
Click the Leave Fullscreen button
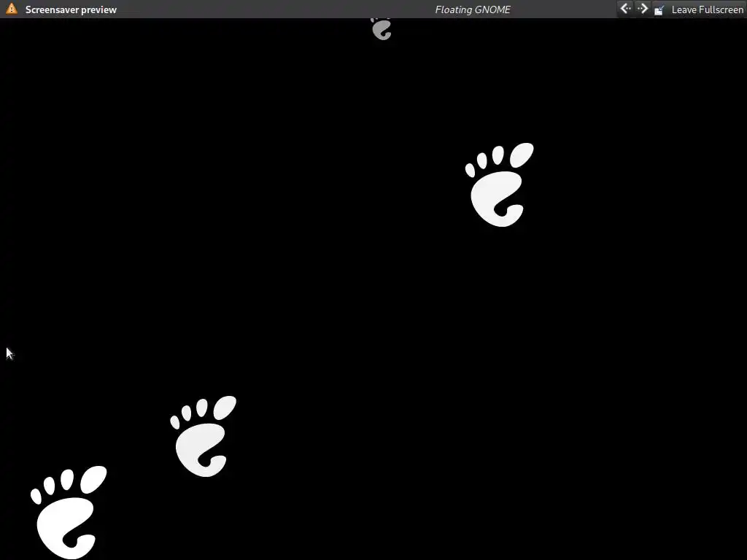point(699,9)
